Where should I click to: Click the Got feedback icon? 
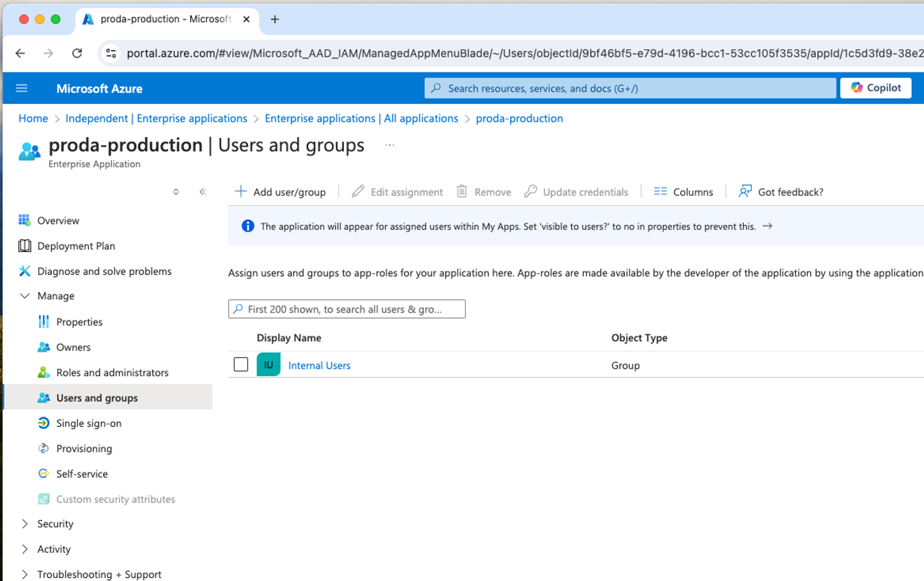745,192
